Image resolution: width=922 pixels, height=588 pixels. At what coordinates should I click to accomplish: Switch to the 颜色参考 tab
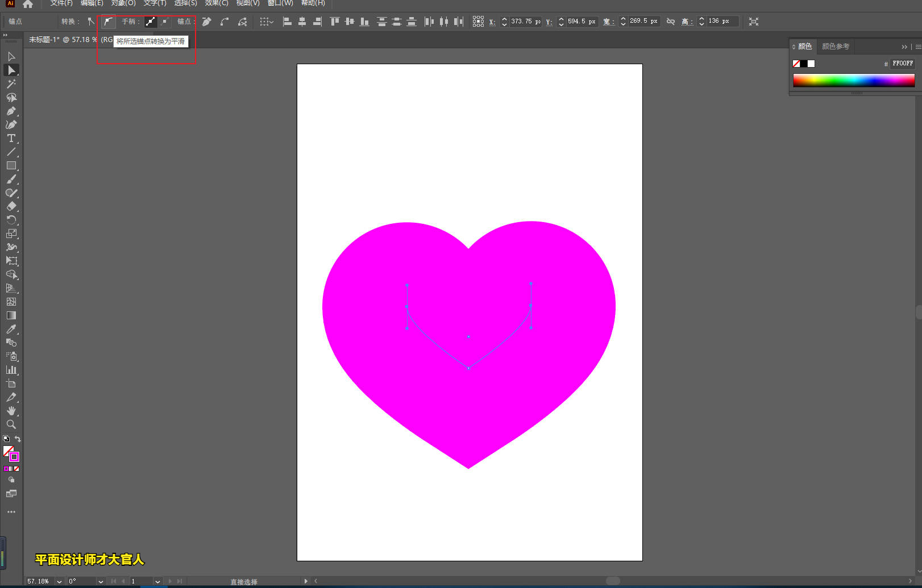(835, 47)
